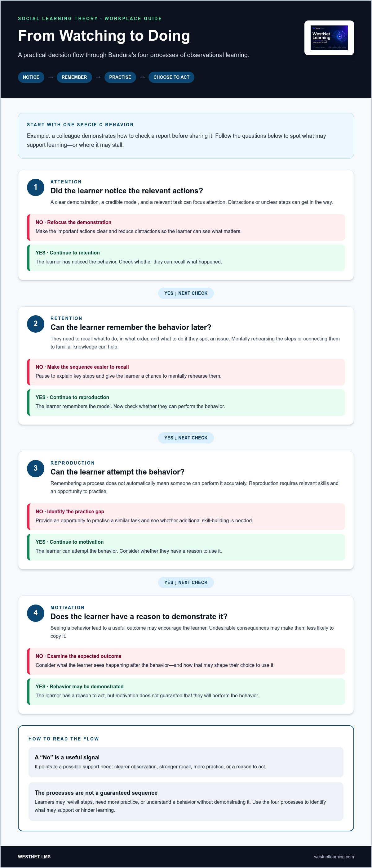Click 'YES ↓ NEXT CHECK' badge below Attention card

[186, 293]
